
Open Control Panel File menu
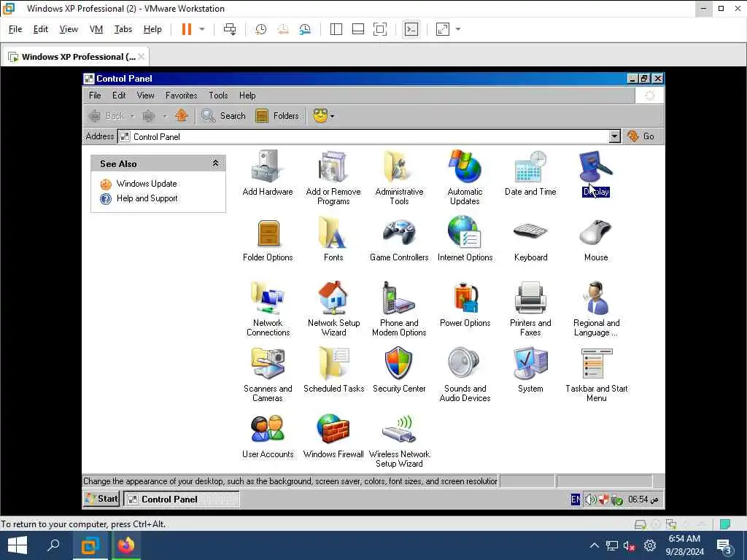tap(95, 96)
